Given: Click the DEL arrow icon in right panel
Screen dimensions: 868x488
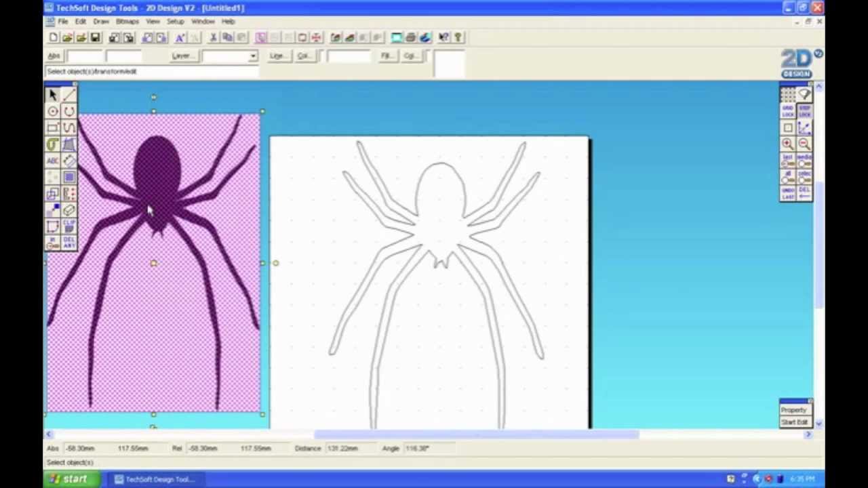Looking at the screenshot, I should click(804, 193).
